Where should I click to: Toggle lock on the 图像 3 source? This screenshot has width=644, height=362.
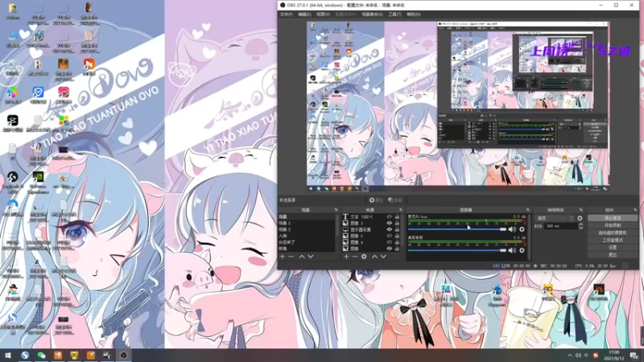(x=397, y=224)
